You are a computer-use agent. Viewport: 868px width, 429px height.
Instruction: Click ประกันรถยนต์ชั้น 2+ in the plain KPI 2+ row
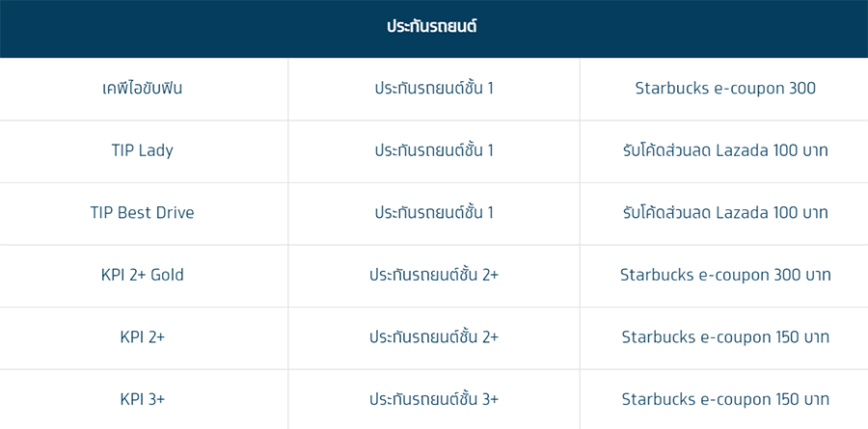(x=434, y=337)
